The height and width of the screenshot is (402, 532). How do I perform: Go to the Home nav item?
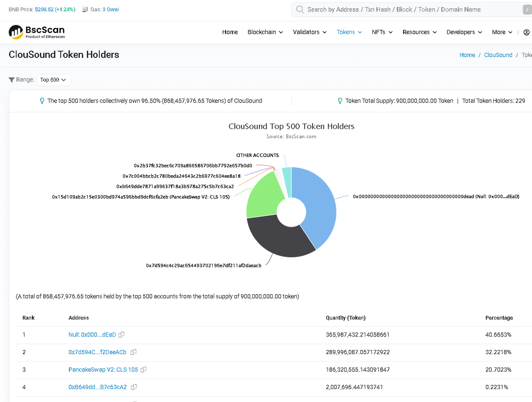pyautogui.click(x=230, y=32)
